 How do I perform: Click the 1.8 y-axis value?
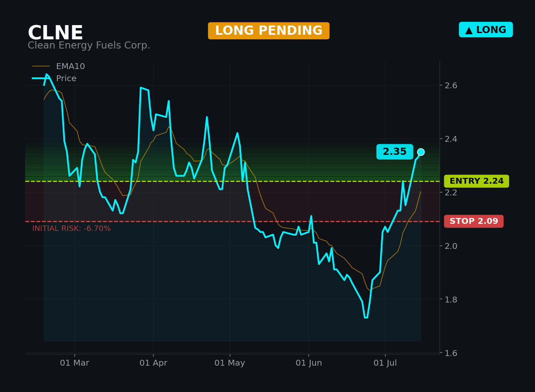click(x=451, y=300)
